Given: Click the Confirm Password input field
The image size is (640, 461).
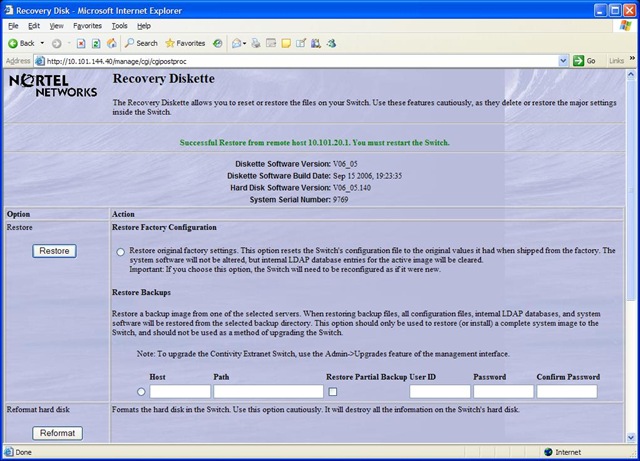Looking at the screenshot, I should [567, 391].
